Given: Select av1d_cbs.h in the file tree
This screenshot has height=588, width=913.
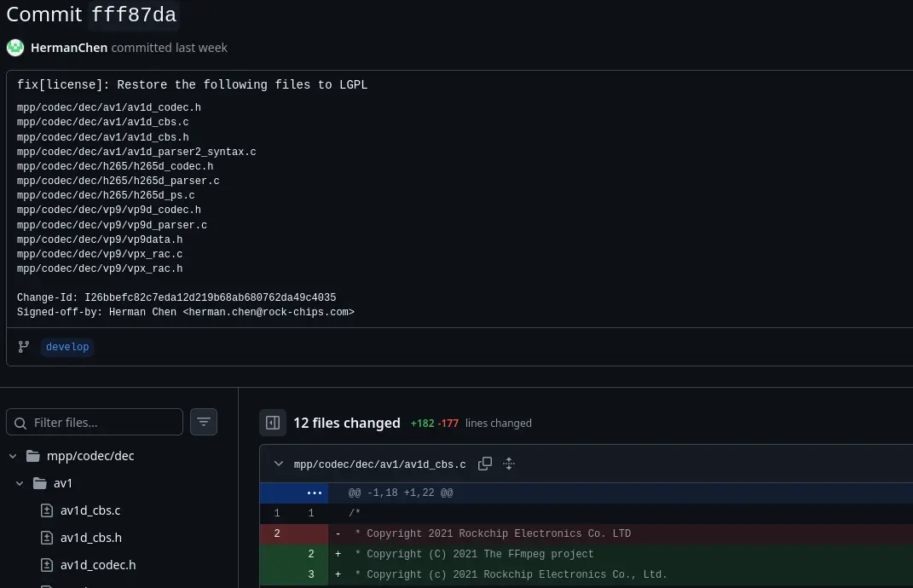Looking at the screenshot, I should [x=90, y=538].
